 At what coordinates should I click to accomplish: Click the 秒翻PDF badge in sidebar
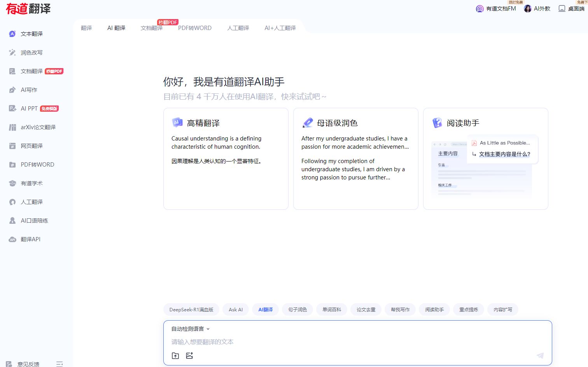54,71
